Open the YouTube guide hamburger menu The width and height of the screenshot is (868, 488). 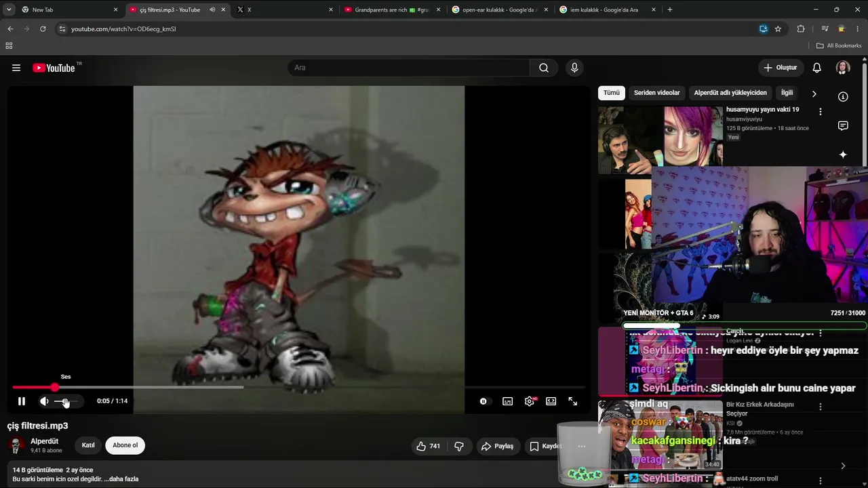16,68
